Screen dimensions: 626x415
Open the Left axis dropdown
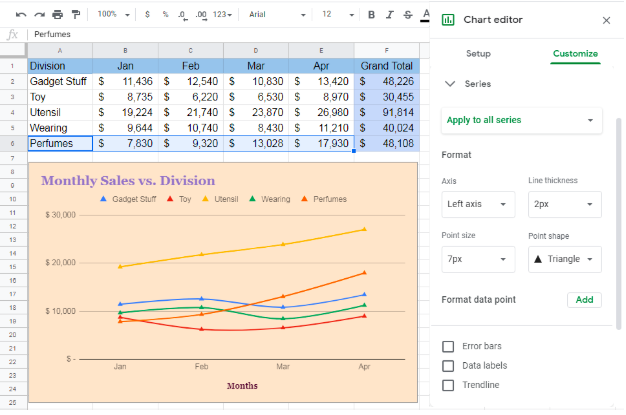pos(478,204)
